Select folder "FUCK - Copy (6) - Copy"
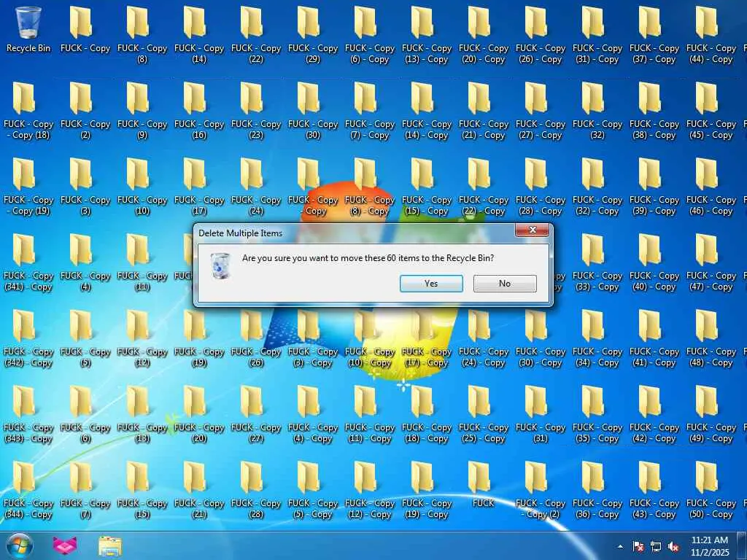The height and width of the screenshot is (560, 747). (370, 35)
